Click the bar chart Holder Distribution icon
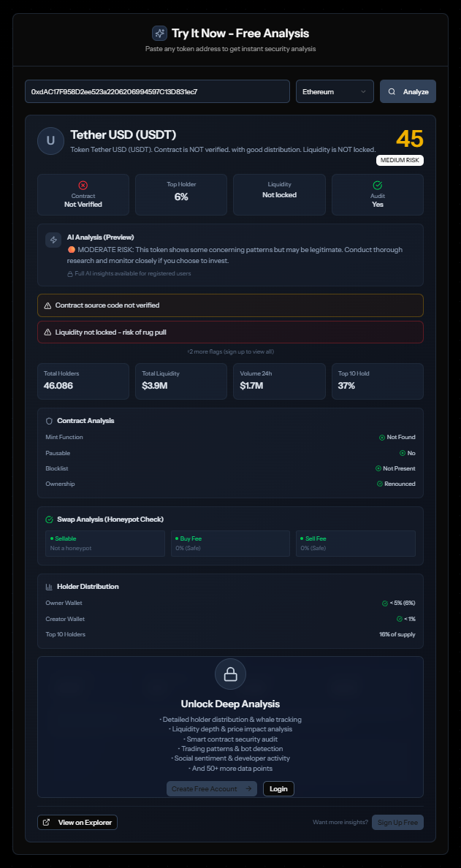 click(49, 587)
